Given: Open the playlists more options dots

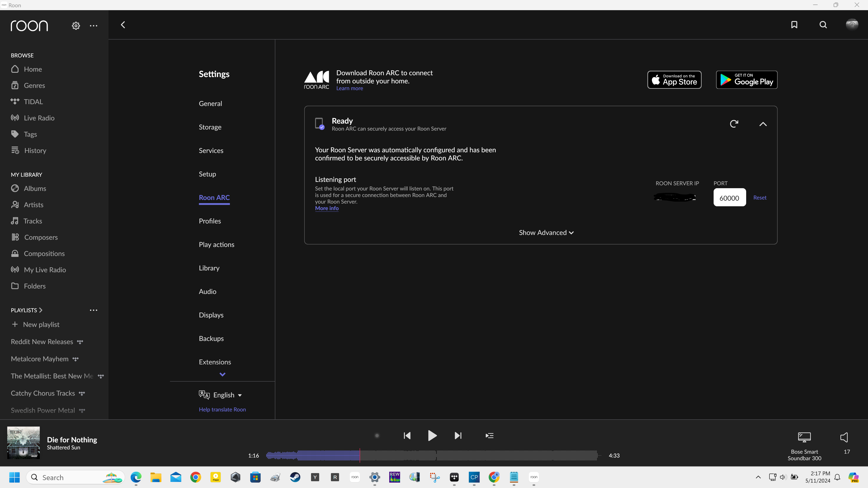Looking at the screenshot, I should point(94,310).
